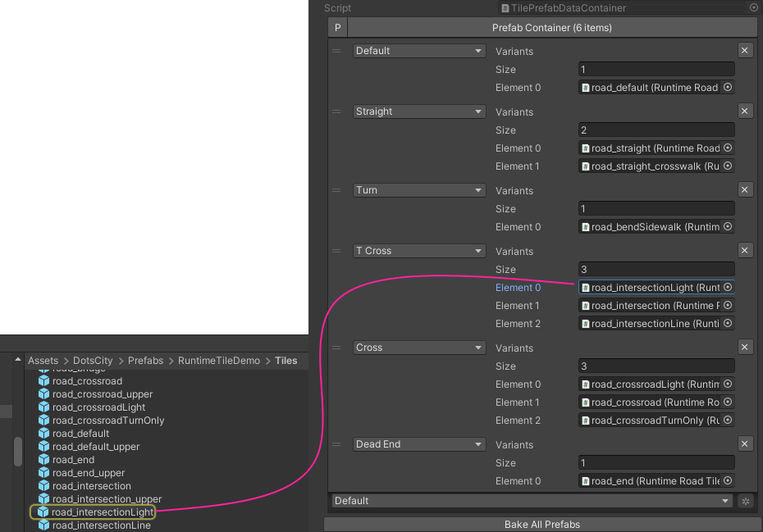Edit the Default variants Size field
The height and width of the screenshot is (532, 763).
(x=656, y=69)
